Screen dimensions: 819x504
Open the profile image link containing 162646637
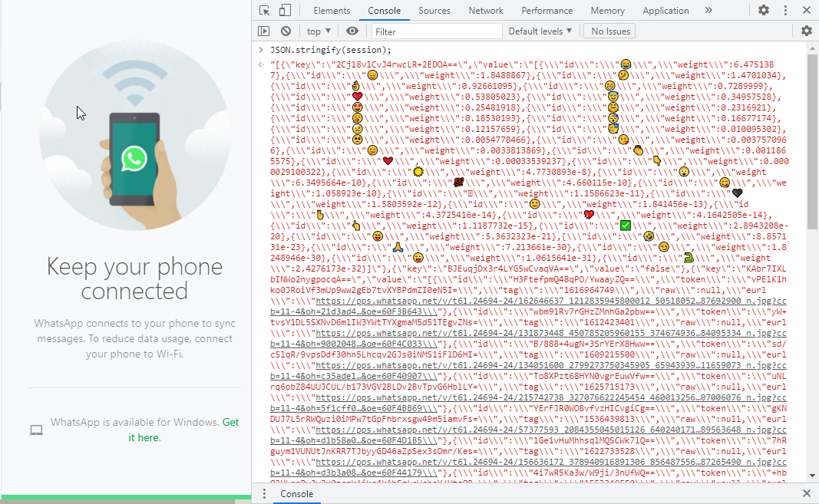click(x=528, y=306)
